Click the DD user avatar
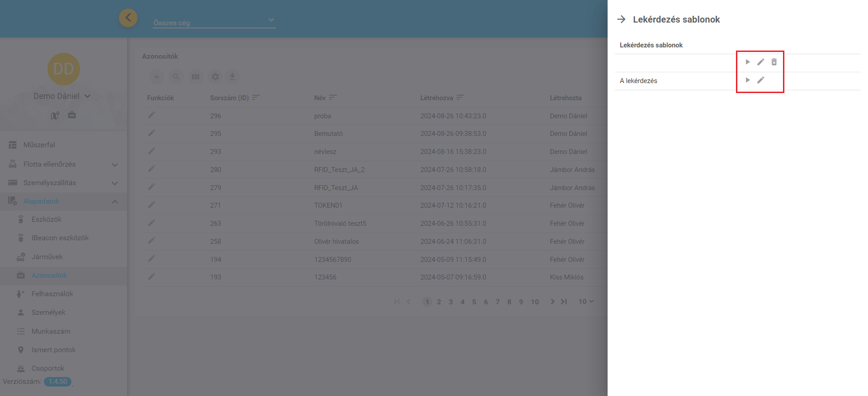868x396 pixels. (x=64, y=69)
